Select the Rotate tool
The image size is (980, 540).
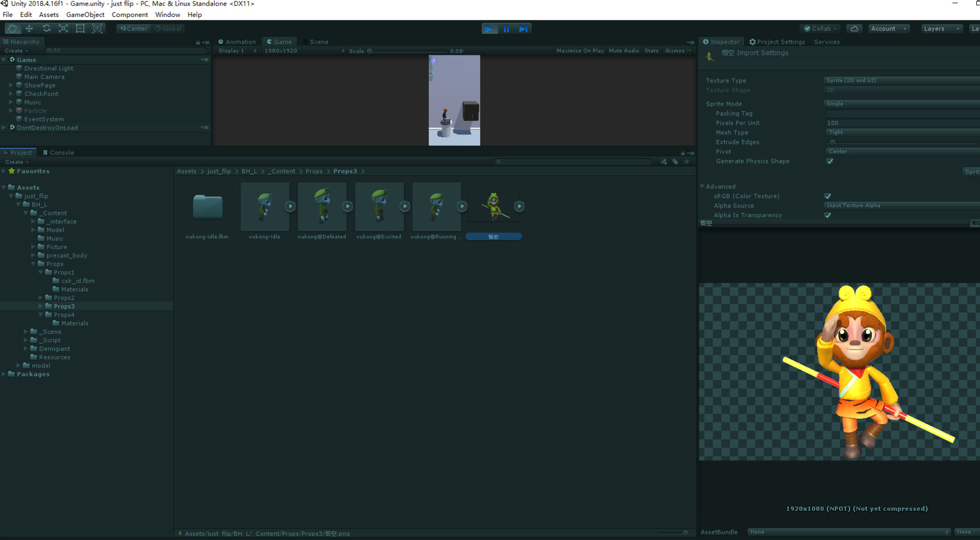46,28
